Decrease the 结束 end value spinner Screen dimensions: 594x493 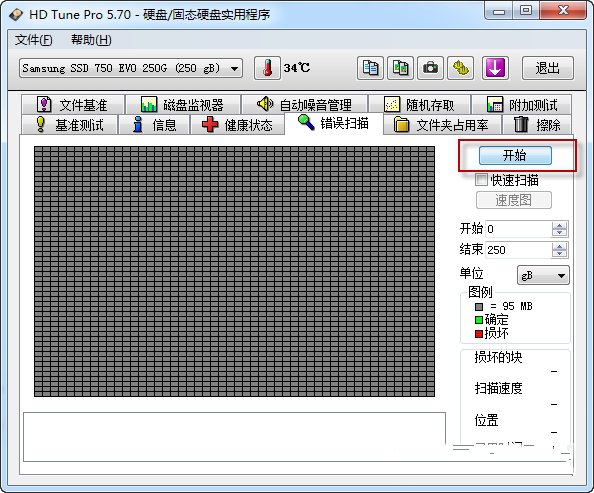click(560, 254)
